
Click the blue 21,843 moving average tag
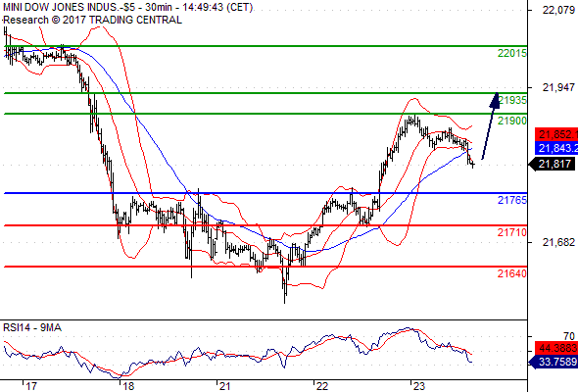click(x=556, y=148)
